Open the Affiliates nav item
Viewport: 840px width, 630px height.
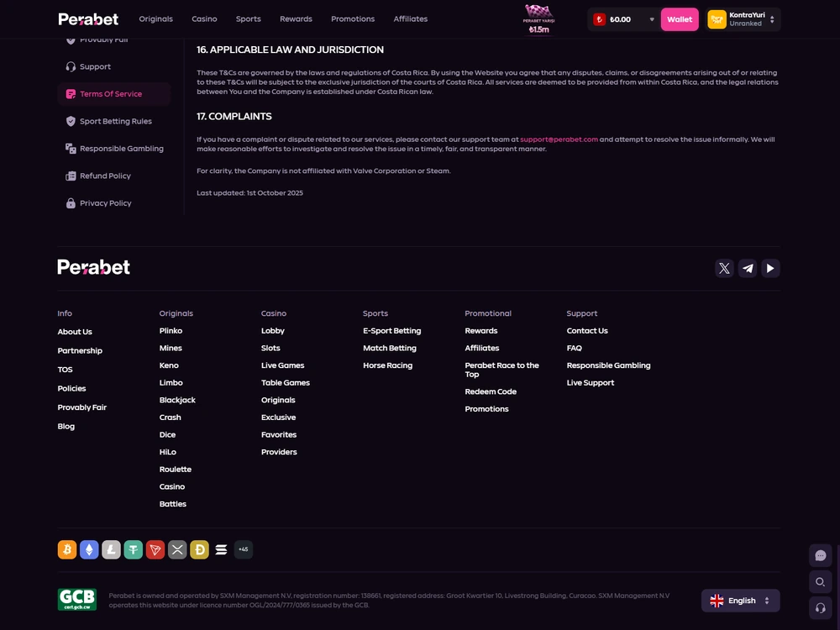tap(411, 18)
